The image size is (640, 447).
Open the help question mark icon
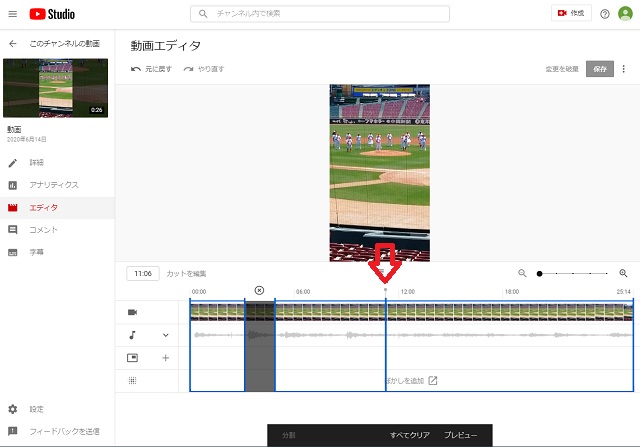click(x=604, y=14)
